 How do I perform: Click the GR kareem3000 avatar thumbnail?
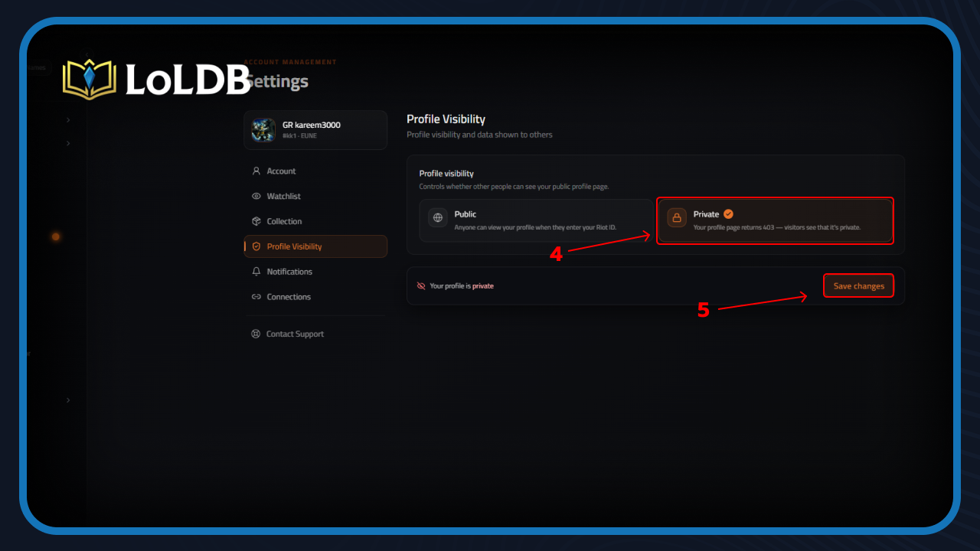click(263, 129)
